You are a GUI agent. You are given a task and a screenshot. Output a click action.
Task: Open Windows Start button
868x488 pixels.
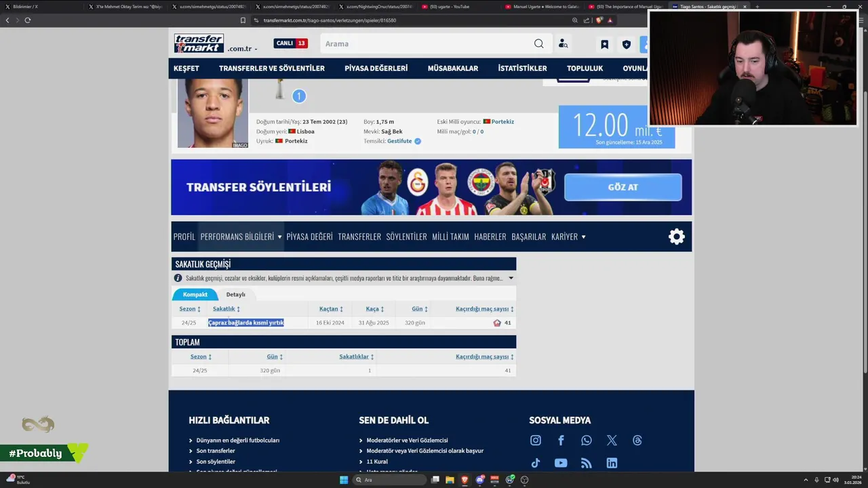point(344,480)
